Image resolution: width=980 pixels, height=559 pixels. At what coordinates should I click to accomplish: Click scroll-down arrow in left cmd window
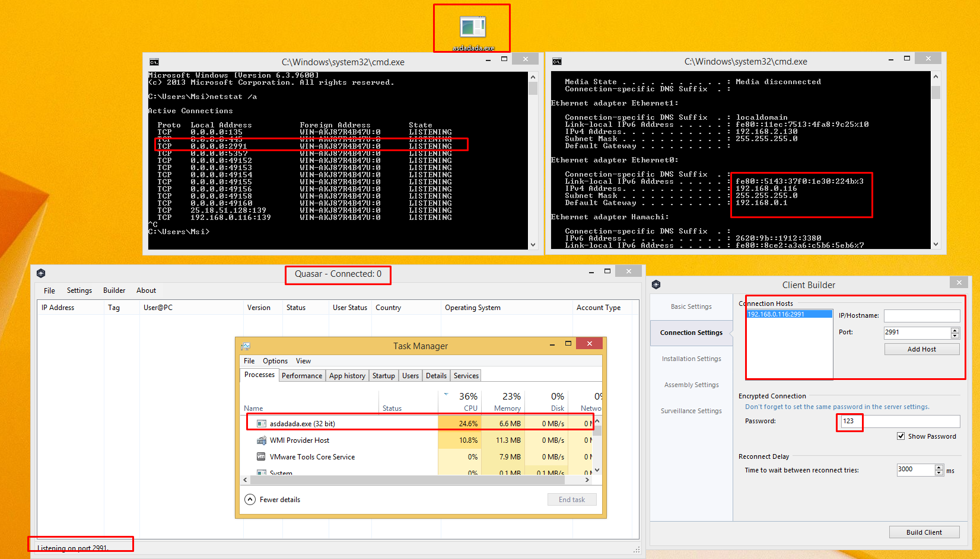pos(533,244)
